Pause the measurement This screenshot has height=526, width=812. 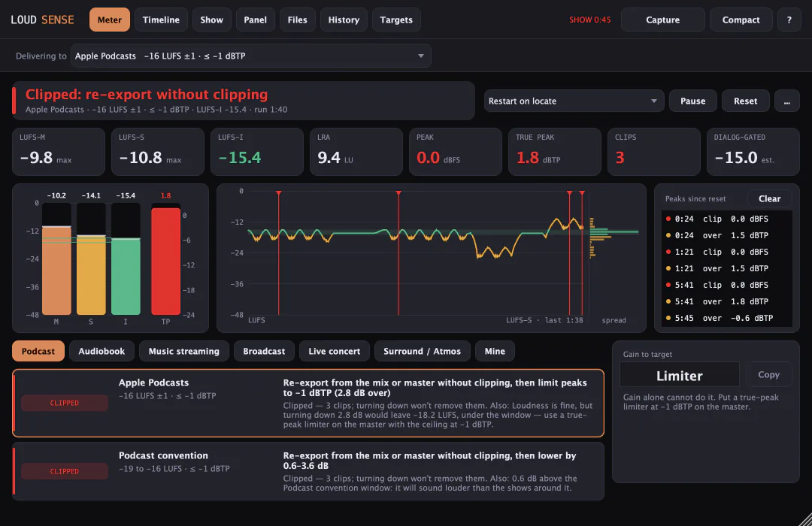693,101
